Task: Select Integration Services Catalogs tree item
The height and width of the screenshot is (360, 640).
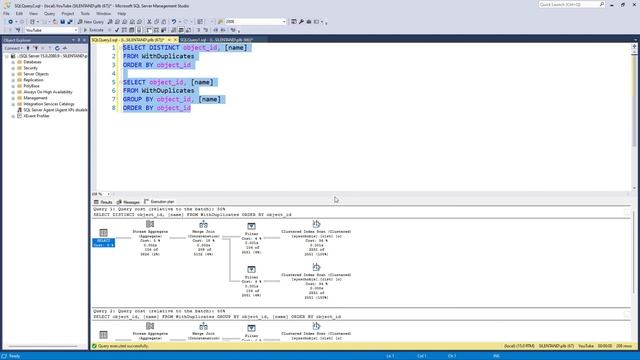Action: pos(49,104)
